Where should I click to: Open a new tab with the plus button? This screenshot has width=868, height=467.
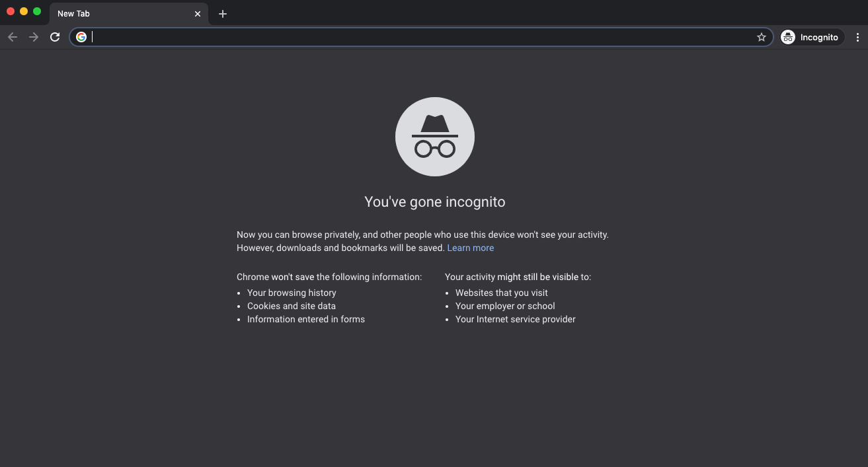tap(223, 13)
